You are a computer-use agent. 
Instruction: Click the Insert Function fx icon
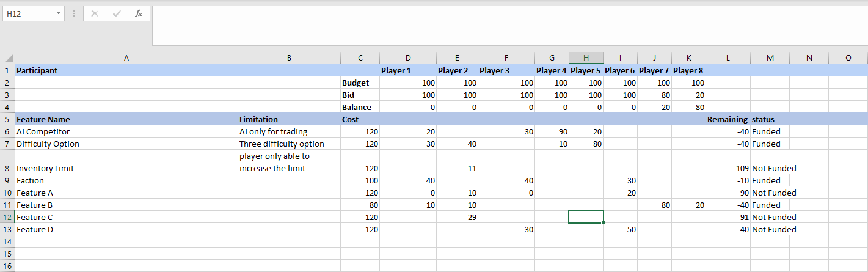[139, 13]
